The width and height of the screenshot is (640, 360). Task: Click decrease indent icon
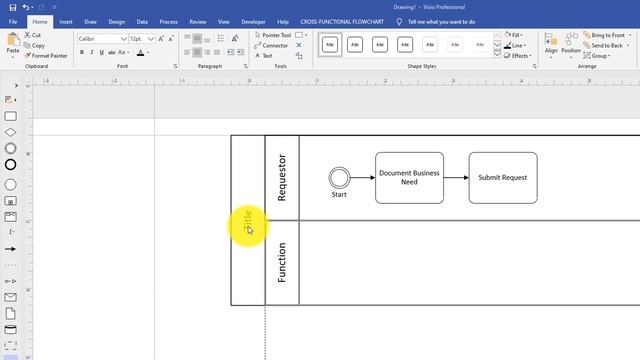(x=230, y=52)
